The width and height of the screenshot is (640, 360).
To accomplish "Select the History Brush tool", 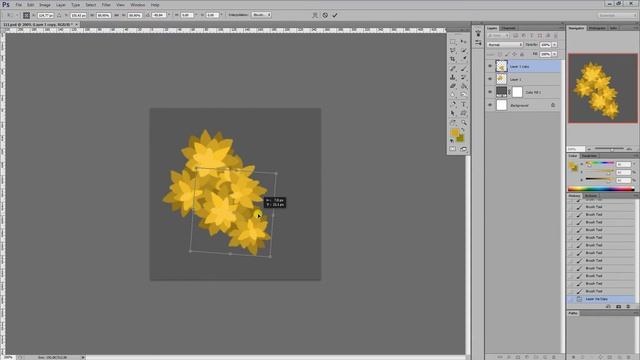I will coord(463,78).
